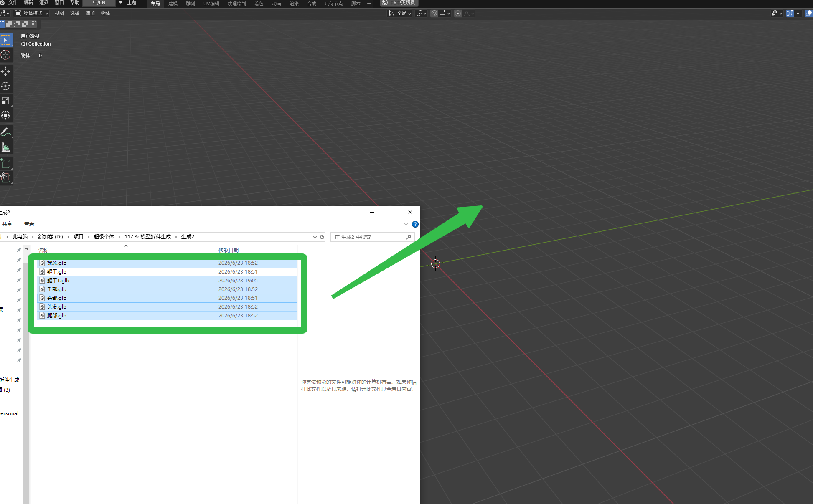The width and height of the screenshot is (813, 504).
Task: Choose the Scale tool
Action: point(5,101)
